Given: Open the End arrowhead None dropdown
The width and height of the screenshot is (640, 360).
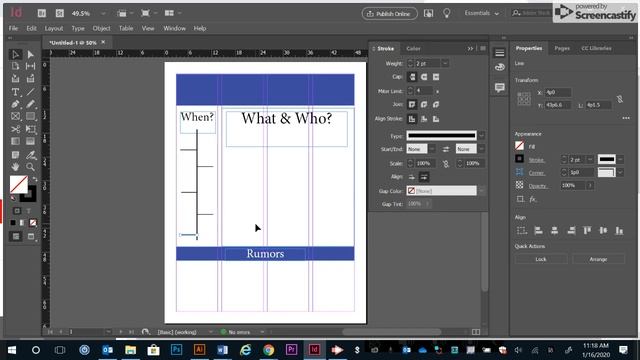Looking at the screenshot, I should 482,149.
